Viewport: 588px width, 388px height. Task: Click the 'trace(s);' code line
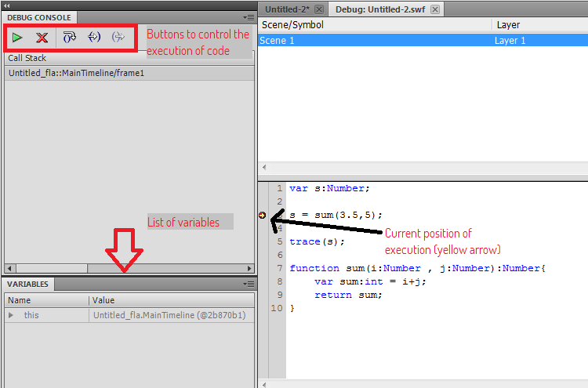pyautogui.click(x=317, y=241)
